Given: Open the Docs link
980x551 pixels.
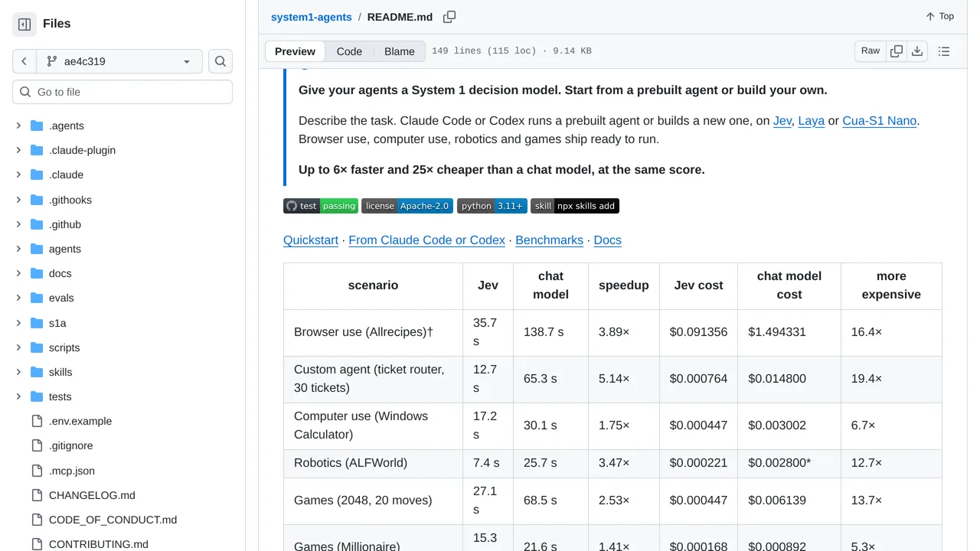Looking at the screenshot, I should (607, 240).
